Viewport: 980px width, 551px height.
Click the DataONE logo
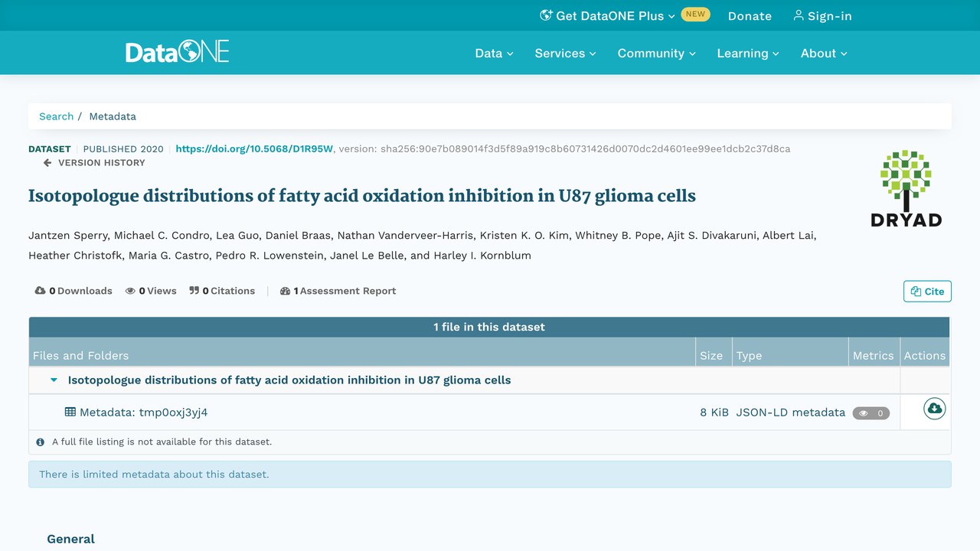tap(178, 52)
